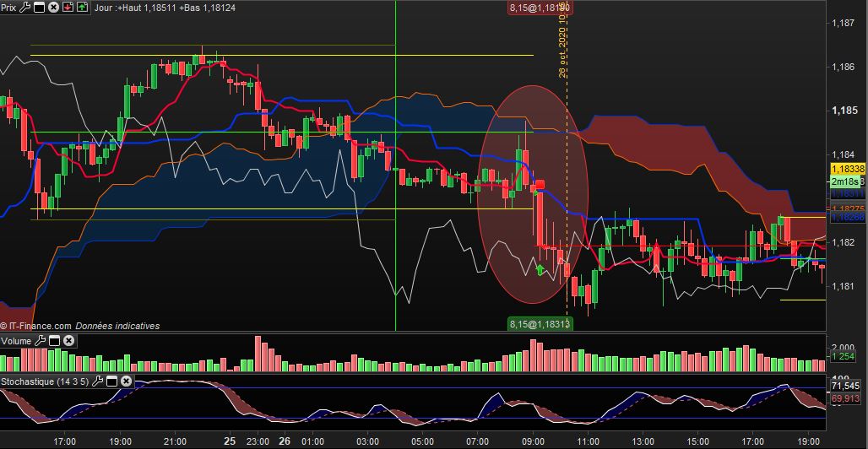Open Stochastique indicator wrench settings

97,381
